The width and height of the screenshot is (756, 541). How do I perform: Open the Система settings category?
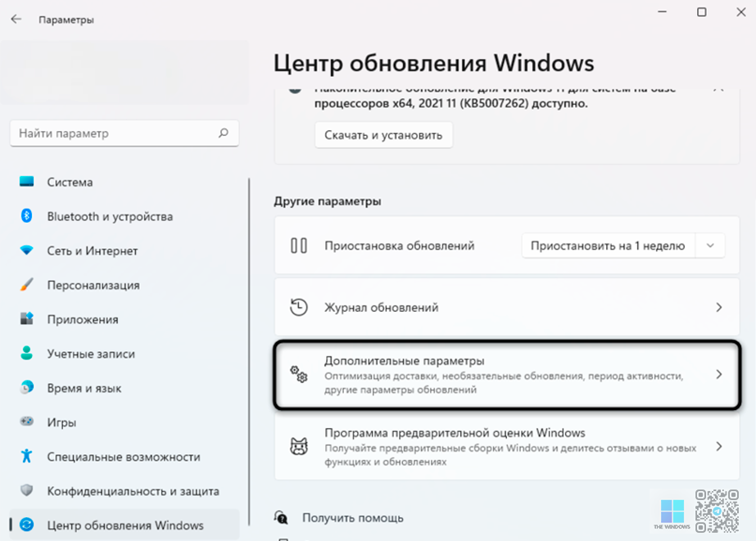(x=124, y=182)
